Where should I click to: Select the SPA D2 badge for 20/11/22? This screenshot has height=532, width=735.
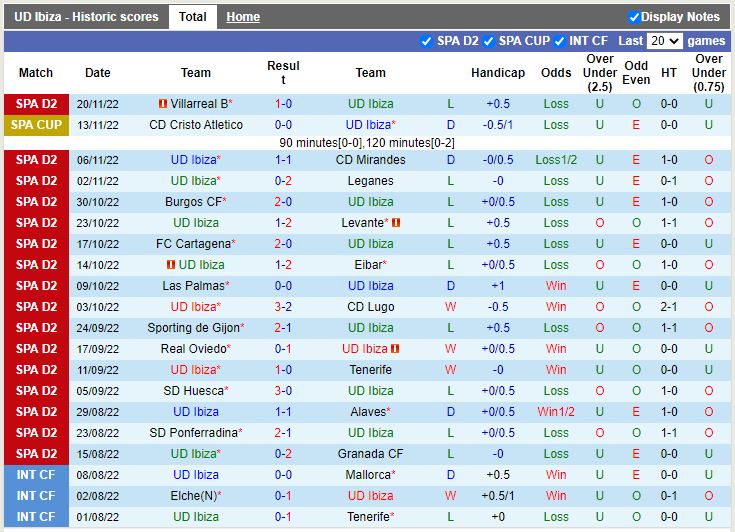[36, 104]
